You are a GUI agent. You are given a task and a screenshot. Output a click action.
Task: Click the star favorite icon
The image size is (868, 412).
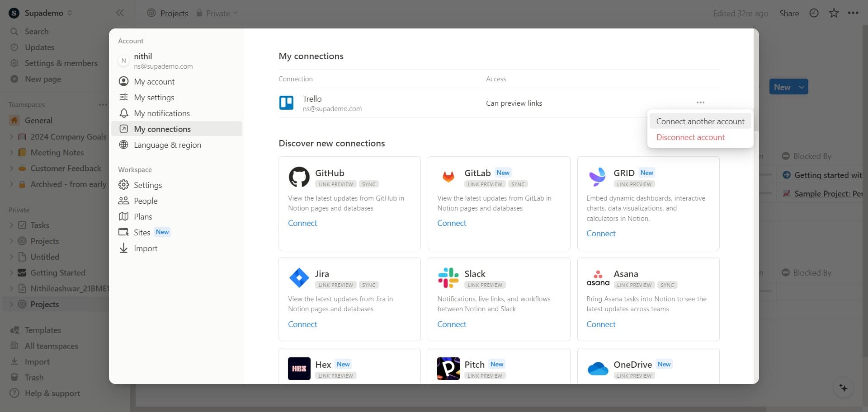pyautogui.click(x=834, y=13)
